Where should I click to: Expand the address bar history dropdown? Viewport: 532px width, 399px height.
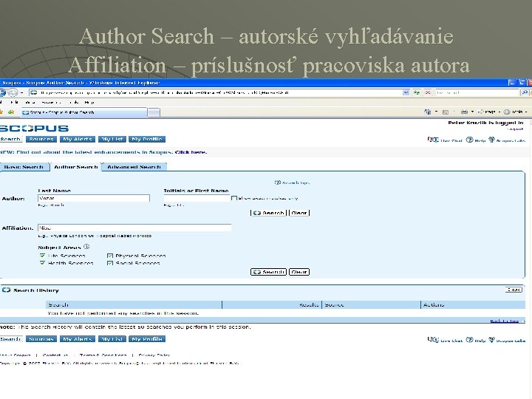(x=406, y=92)
